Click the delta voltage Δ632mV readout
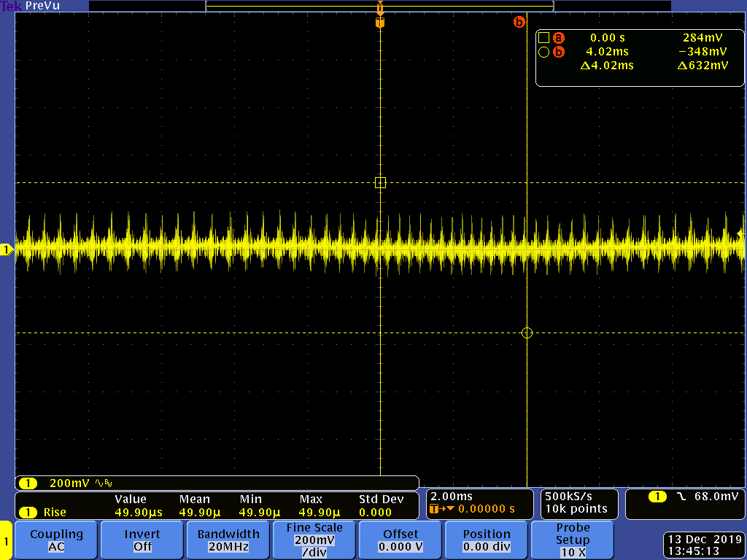The height and width of the screenshot is (560, 747). pyautogui.click(x=703, y=66)
